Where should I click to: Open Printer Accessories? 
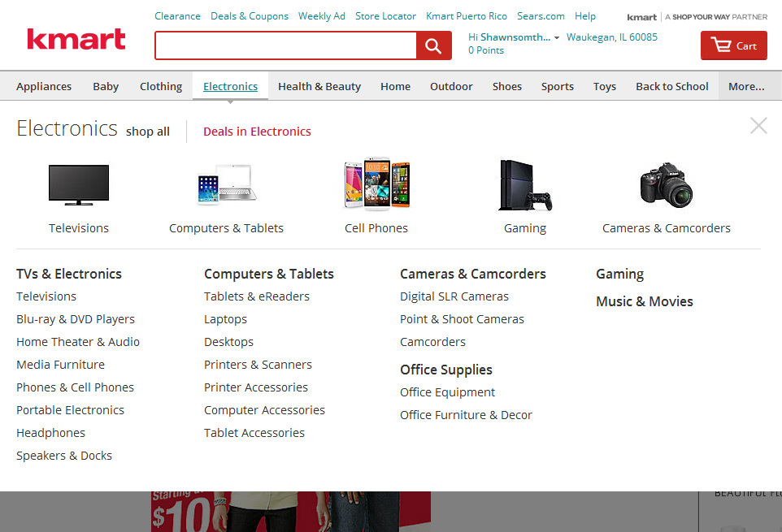pyautogui.click(x=256, y=387)
